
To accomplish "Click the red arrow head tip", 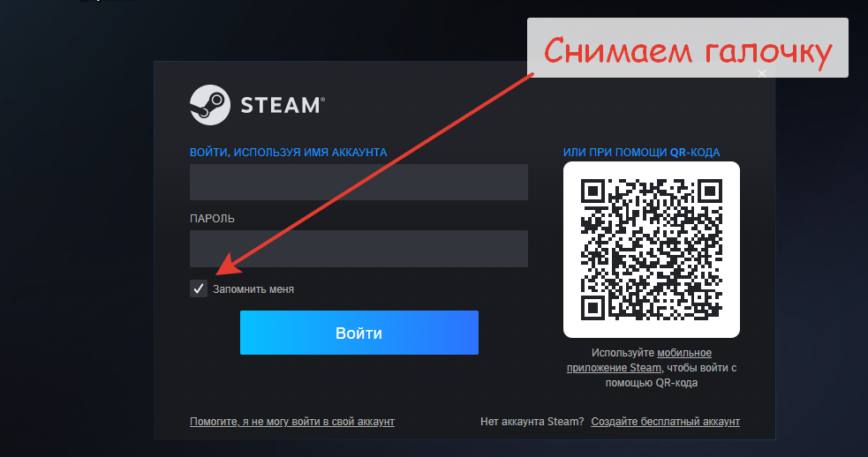I will [219, 272].
